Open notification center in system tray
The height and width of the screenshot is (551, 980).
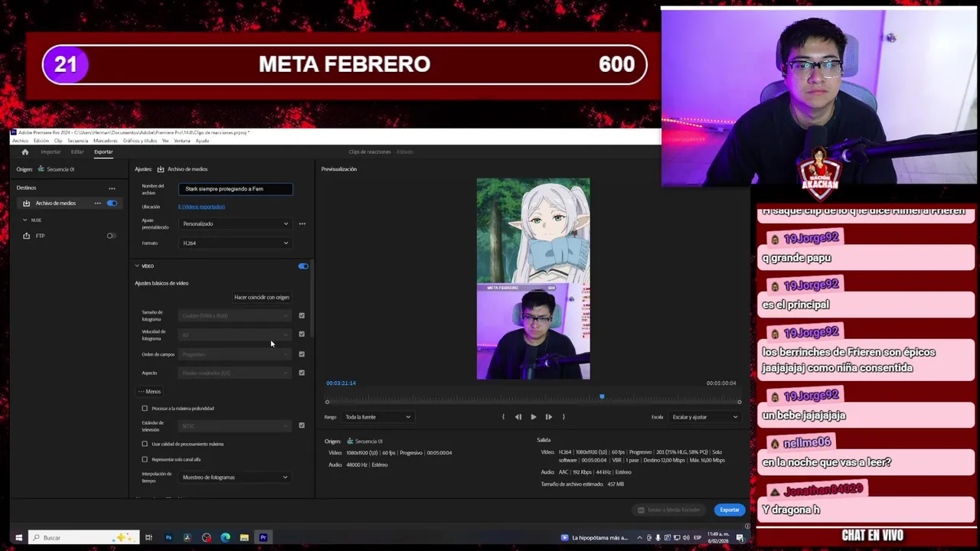click(740, 537)
